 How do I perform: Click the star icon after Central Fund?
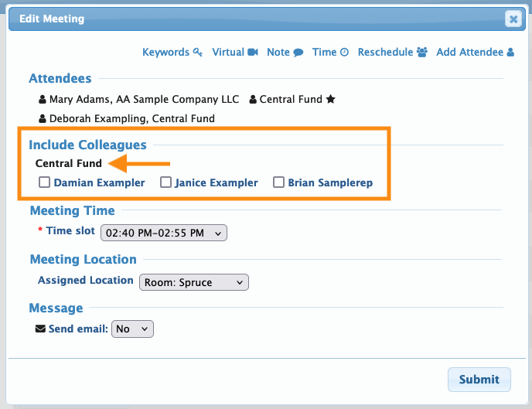330,100
